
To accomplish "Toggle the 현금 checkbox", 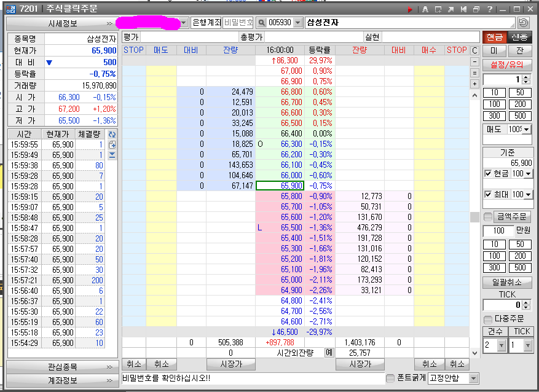I will [x=488, y=173].
